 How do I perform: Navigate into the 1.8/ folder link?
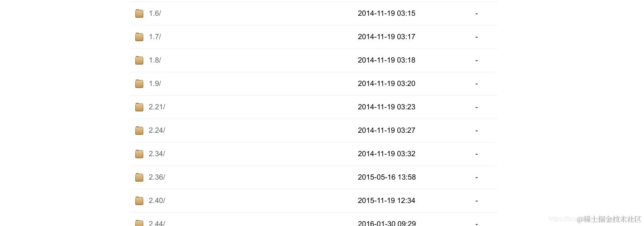pyautogui.click(x=155, y=60)
